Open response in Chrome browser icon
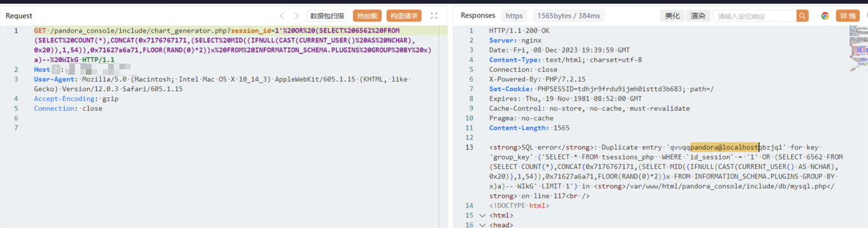The height and width of the screenshot is (228, 868). pos(825,15)
